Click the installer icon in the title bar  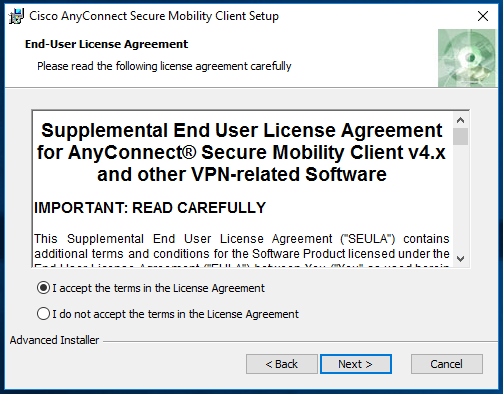[16, 16]
